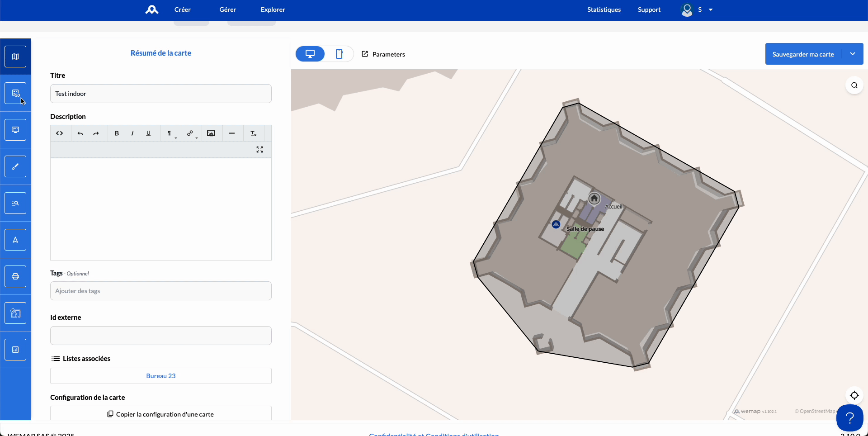This screenshot has width=868, height=436.
Task: Open the print icon in sidebar
Action: pos(15,276)
